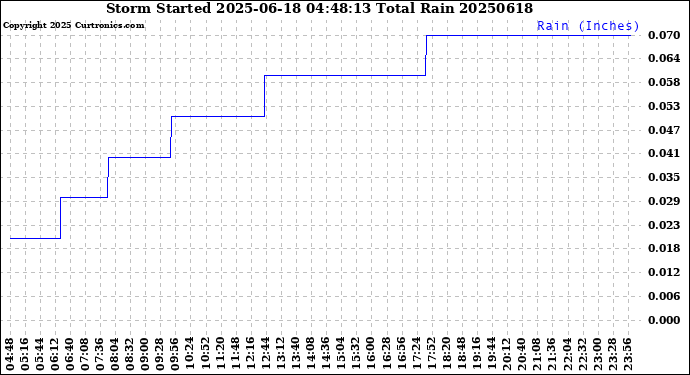Viewport: 690px width, 375px height.
Task: Click the 16:00 x-axis tick label
Action: coord(371,354)
